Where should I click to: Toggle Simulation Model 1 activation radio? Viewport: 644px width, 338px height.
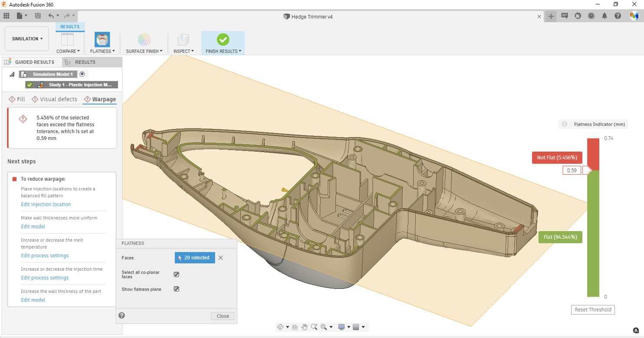tap(82, 74)
